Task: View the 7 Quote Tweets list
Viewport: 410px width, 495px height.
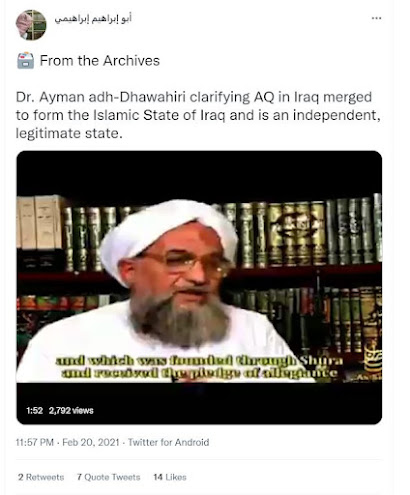Action: coord(108,477)
